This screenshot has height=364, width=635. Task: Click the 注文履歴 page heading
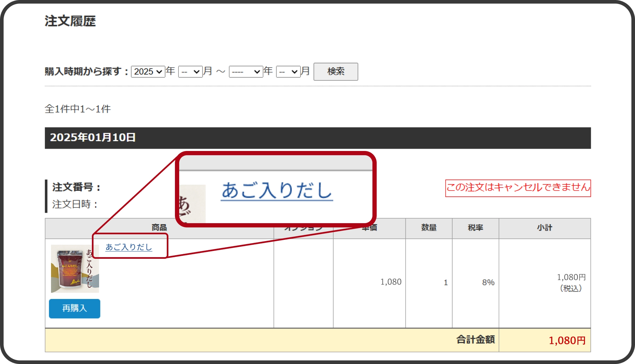click(x=70, y=21)
